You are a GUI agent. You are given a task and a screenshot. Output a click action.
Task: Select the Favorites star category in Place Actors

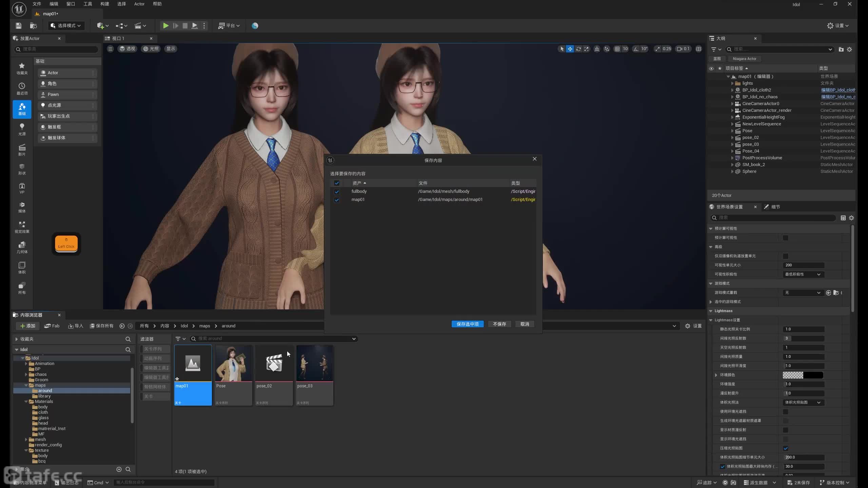coord(22,68)
